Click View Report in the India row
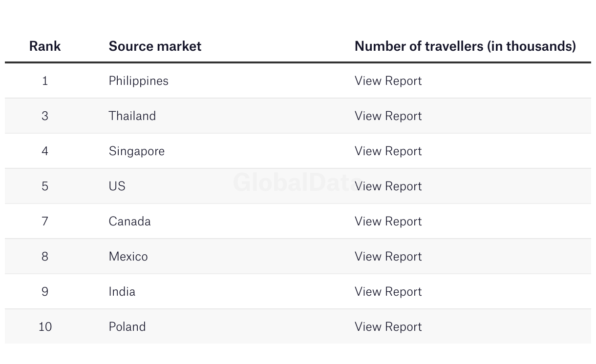This screenshot has width=596, height=364. (388, 292)
